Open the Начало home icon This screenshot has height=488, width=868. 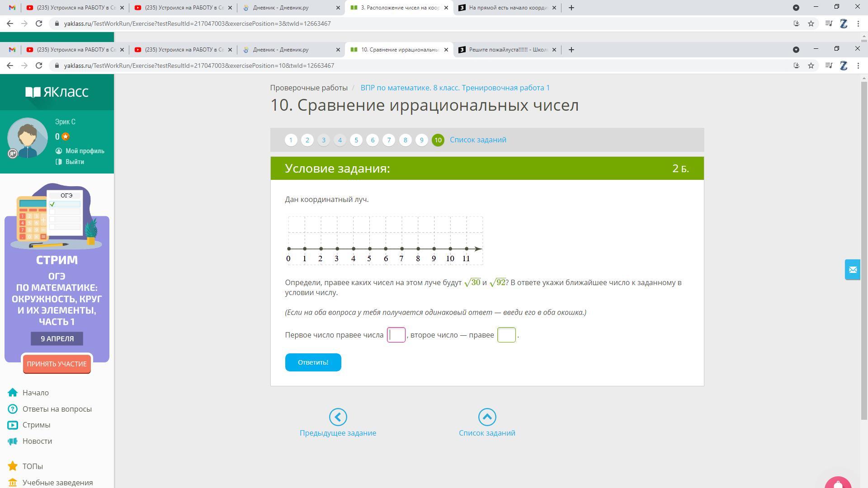tap(13, 393)
